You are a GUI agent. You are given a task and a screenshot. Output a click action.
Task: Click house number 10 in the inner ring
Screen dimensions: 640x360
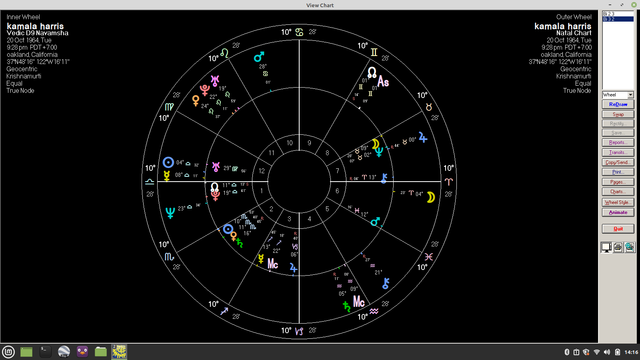pyautogui.click(x=289, y=143)
